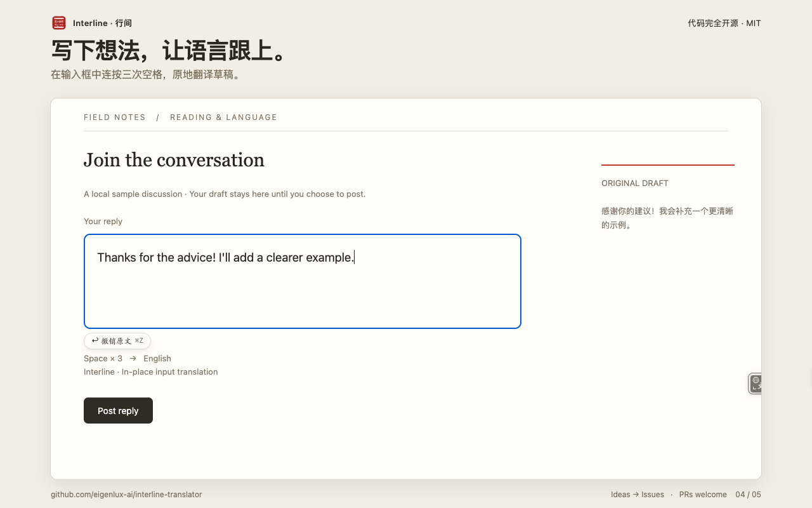Click the original Chinese draft text 感谢你的建议
This screenshot has height=508, width=812.
pos(667,218)
